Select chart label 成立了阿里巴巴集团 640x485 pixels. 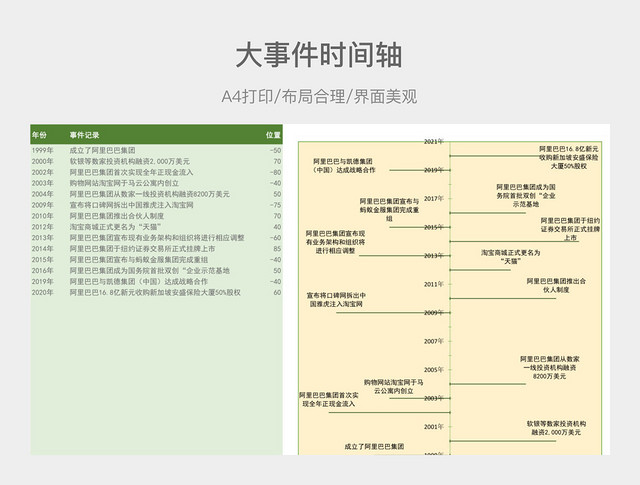point(374,447)
